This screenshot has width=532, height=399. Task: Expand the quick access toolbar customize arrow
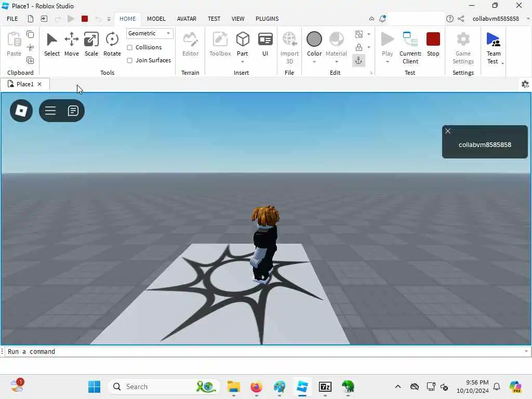click(x=109, y=19)
